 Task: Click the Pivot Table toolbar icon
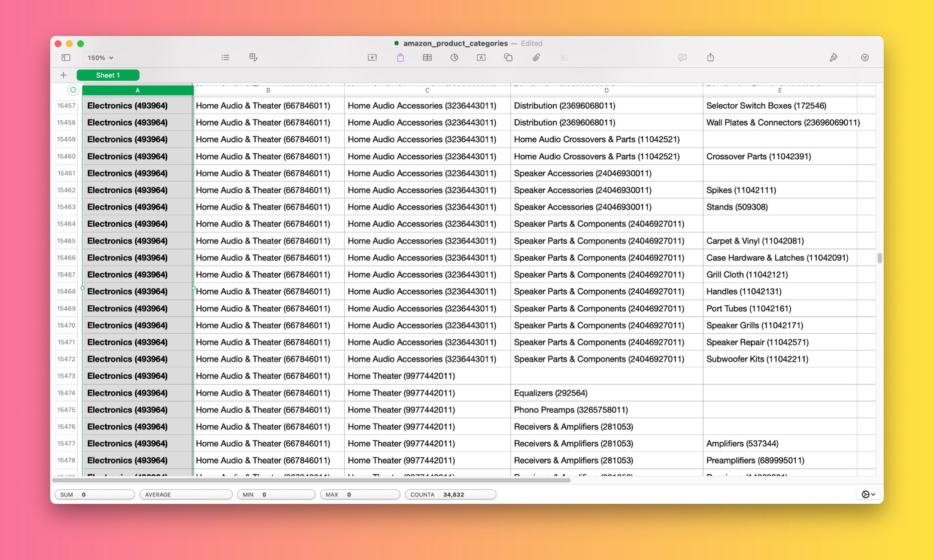(253, 57)
